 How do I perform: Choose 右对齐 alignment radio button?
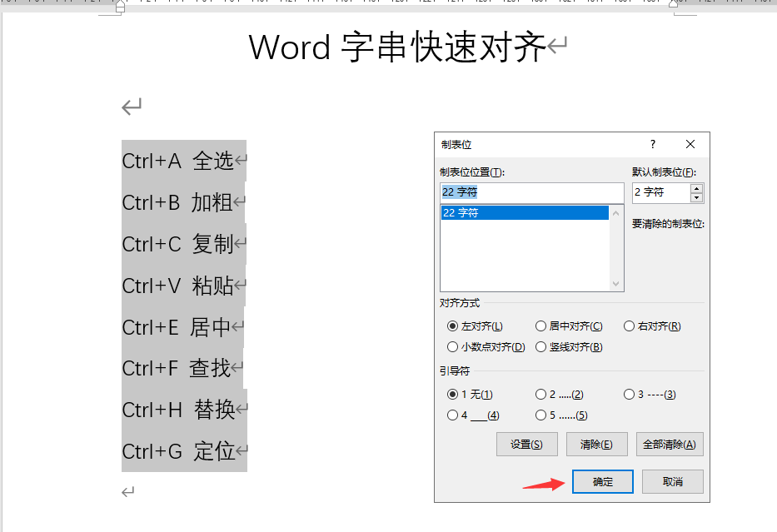(x=630, y=326)
